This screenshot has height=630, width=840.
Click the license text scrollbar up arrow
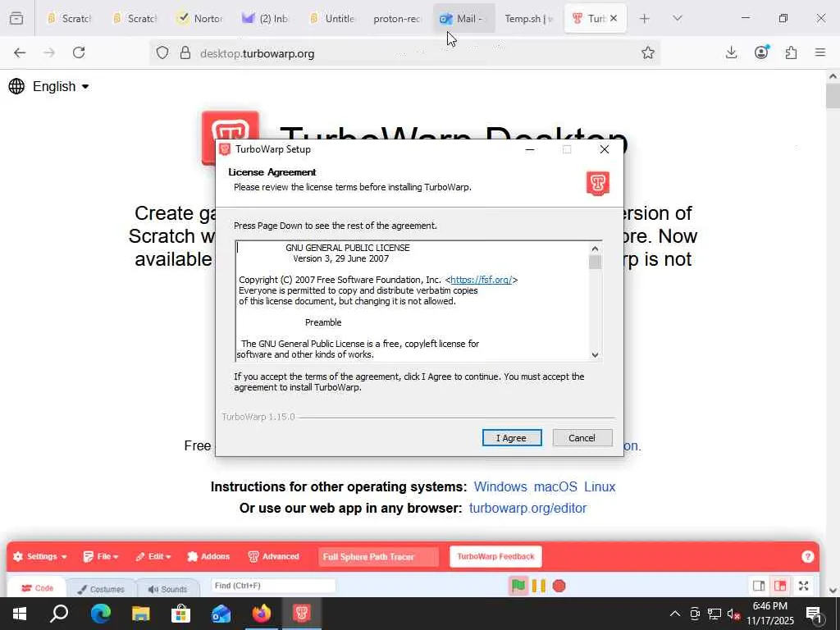(x=595, y=248)
